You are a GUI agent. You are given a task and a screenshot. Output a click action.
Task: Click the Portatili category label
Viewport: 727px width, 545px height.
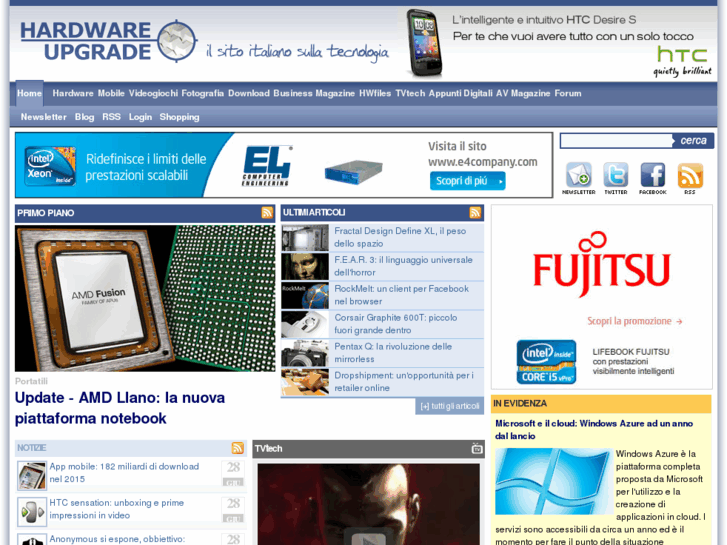(x=31, y=381)
